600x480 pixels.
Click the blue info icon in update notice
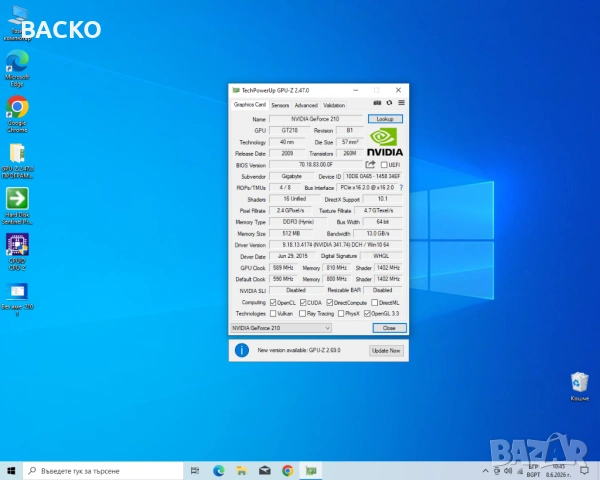[x=242, y=350]
